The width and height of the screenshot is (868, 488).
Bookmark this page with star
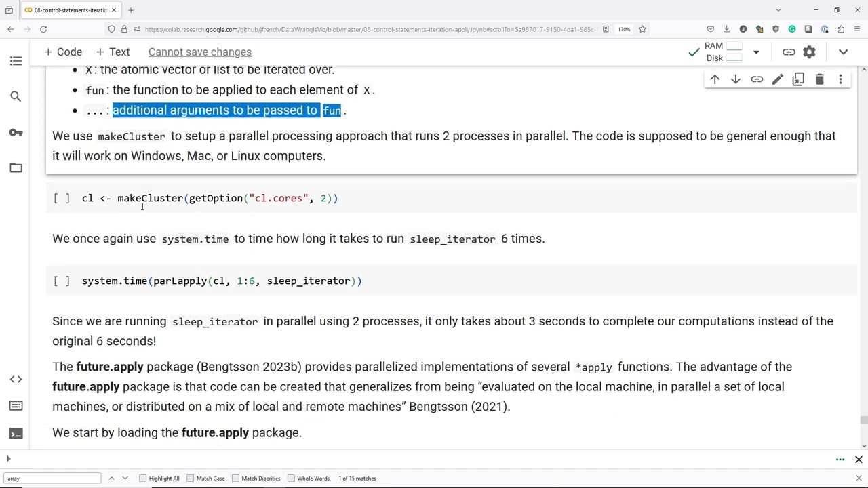[642, 29]
